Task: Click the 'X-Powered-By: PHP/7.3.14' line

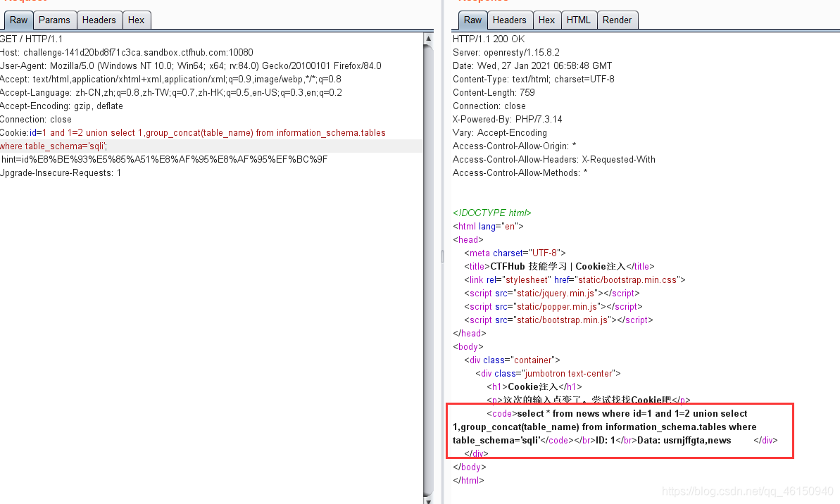Action: click(508, 120)
